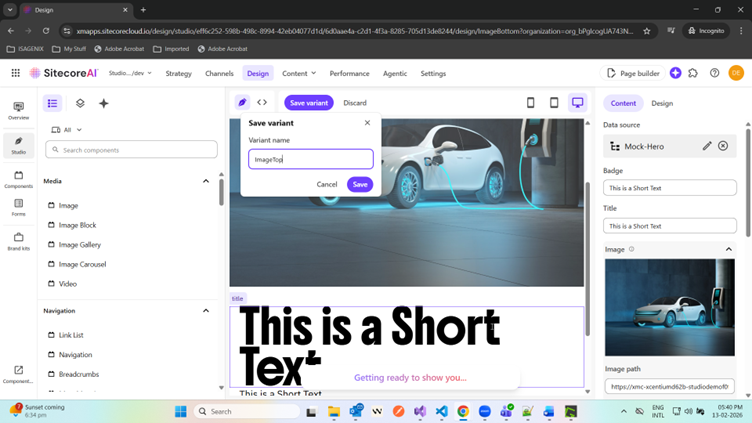752x423 pixels.
Task: Close the Save variant dialog
Action: coord(367,123)
